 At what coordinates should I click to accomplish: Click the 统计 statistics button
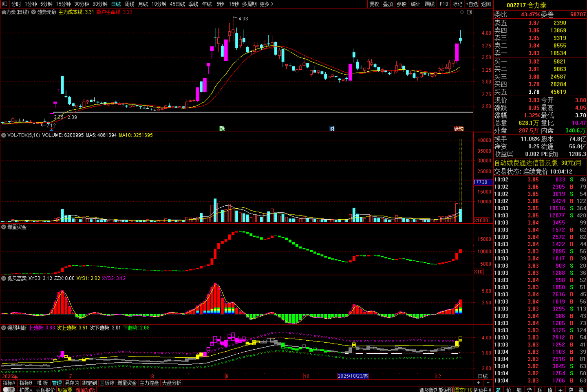coord(416,4)
